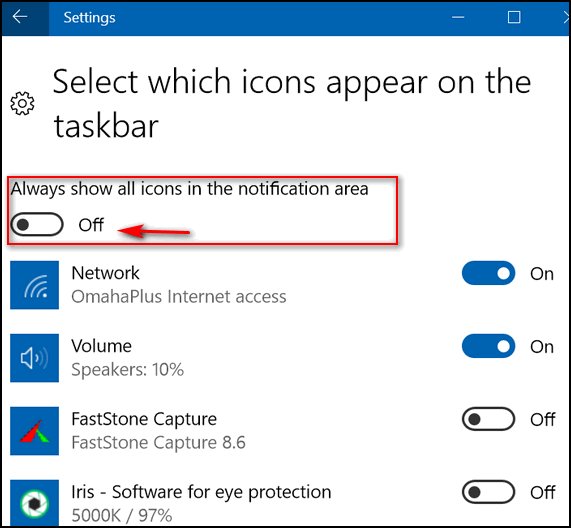Select the Network Wi-Fi icon tile
571x528 pixels.
(x=35, y=285)
